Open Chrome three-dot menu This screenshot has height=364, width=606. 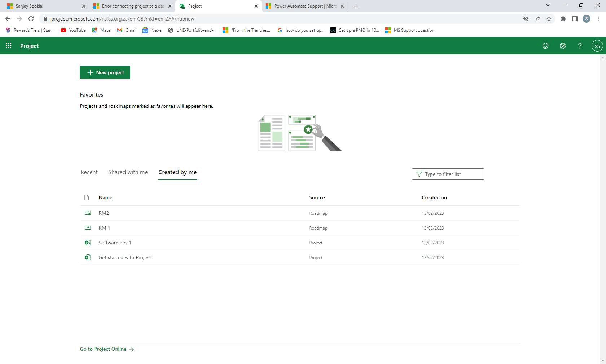click(598, 19)
